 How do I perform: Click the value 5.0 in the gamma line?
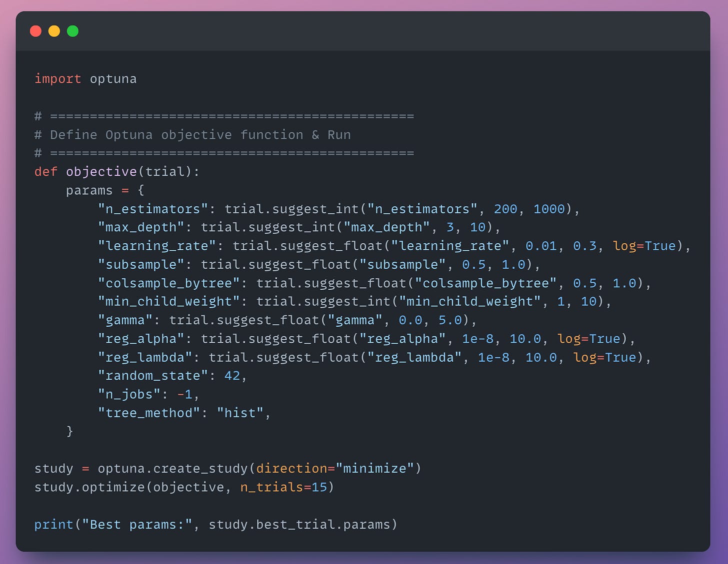coord(450,320)
